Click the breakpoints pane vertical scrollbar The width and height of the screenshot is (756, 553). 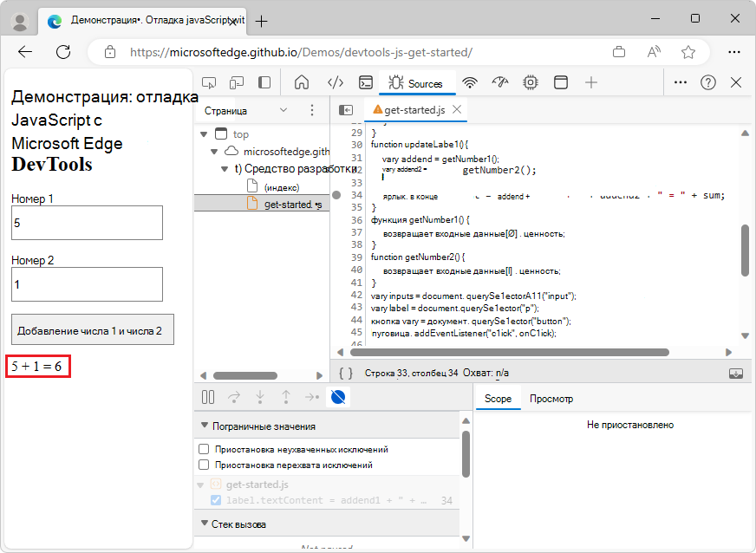(466, 454)
